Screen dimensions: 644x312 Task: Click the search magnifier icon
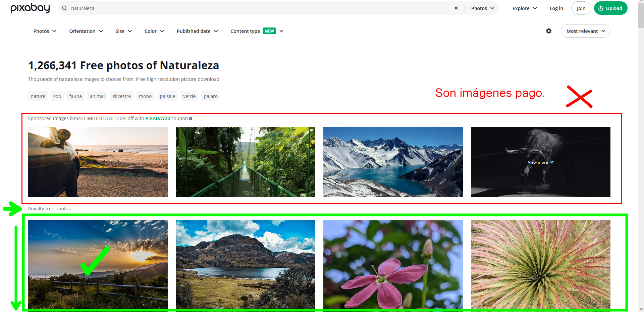64,8
